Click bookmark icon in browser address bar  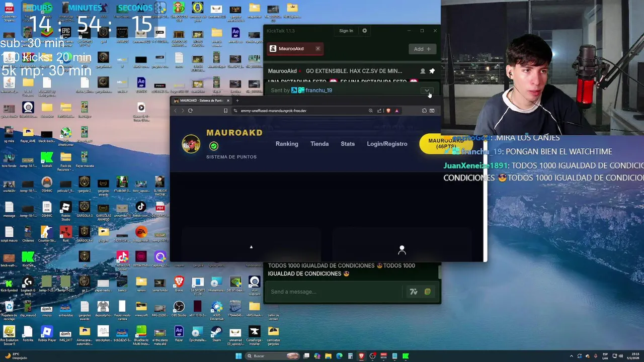(225, 111)
